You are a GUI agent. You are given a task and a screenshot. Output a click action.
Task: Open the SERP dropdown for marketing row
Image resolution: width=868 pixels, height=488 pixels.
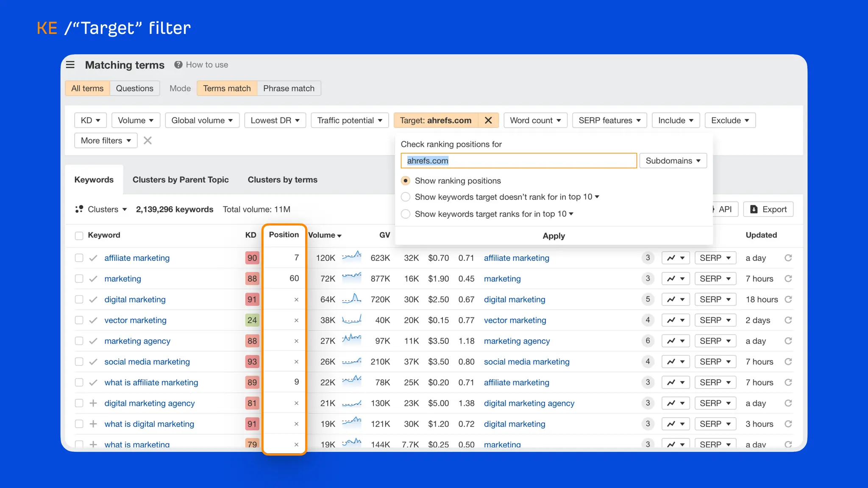point(715,279)
